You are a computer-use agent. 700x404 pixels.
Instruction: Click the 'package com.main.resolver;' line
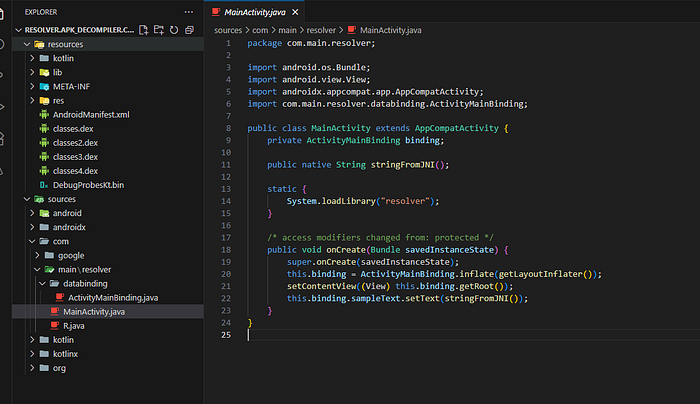pyautogui.click(x=312, y=43)
